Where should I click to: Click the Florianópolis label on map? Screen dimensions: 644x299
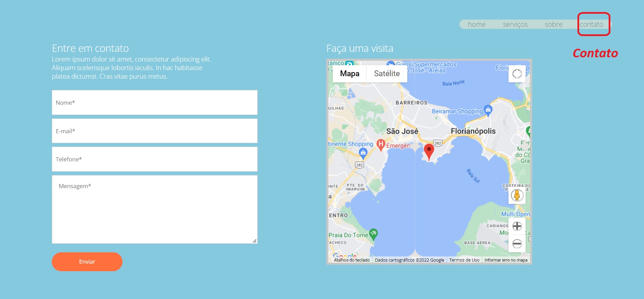pos(473,131)
